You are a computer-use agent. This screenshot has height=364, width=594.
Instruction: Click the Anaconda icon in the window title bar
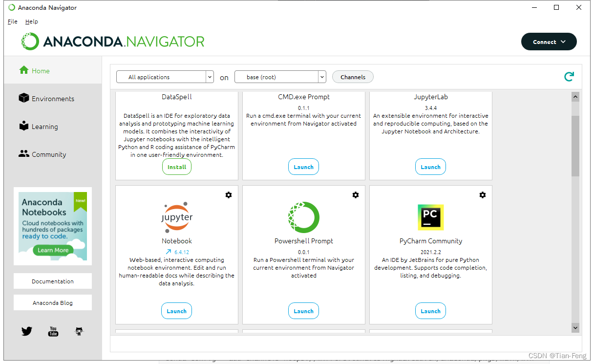[12, 7]
